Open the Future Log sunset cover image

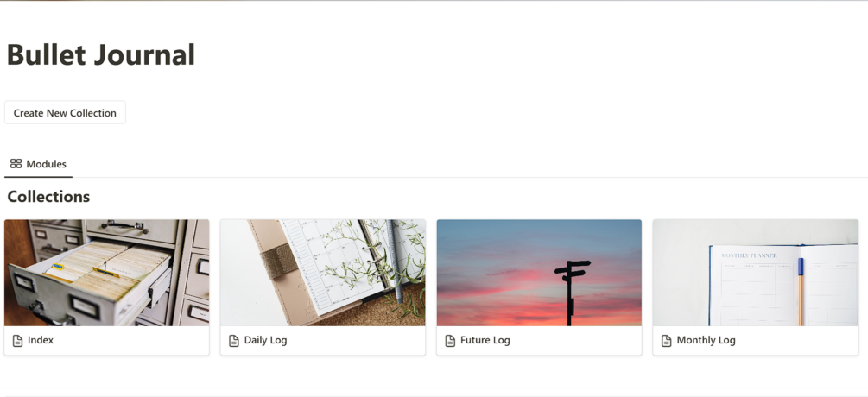tap(539, 273)
